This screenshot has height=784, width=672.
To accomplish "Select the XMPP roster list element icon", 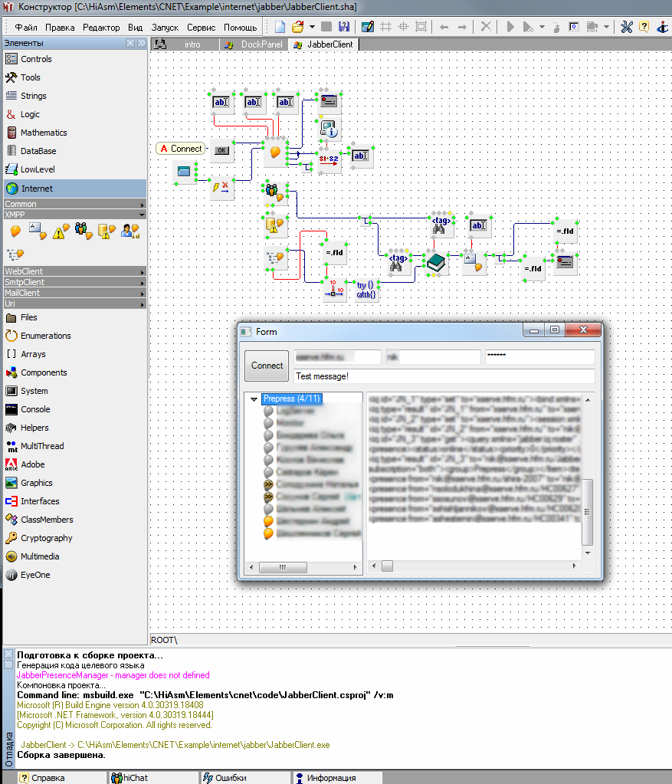I will point(15,254).
